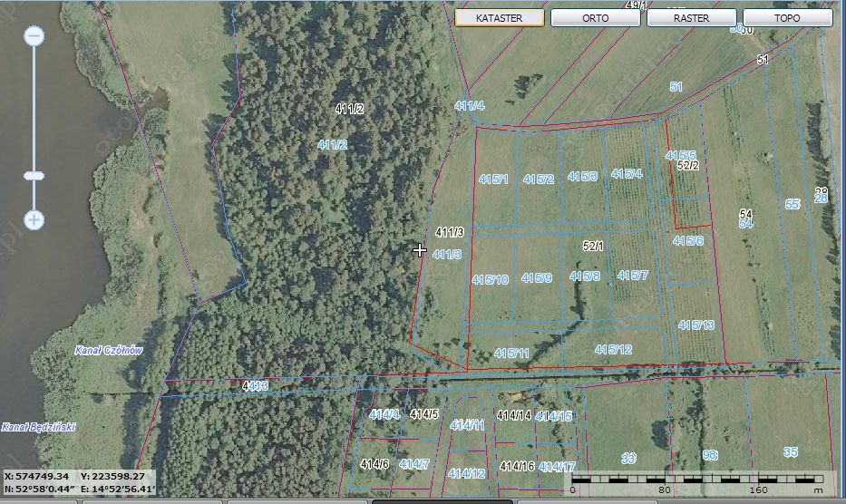Click the zoom in plus icon
The height and width of the screenshot is (504, 846).
(x=34, y=219)
